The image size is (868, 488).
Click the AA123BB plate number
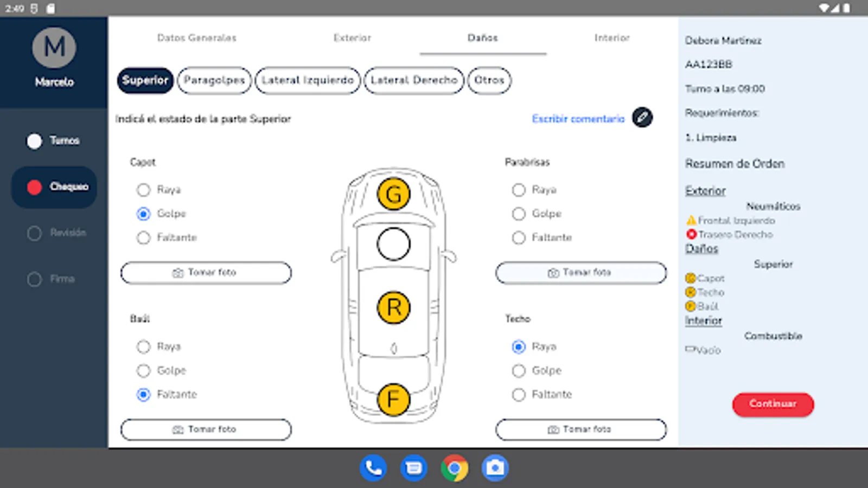click(x=709, y=65)
